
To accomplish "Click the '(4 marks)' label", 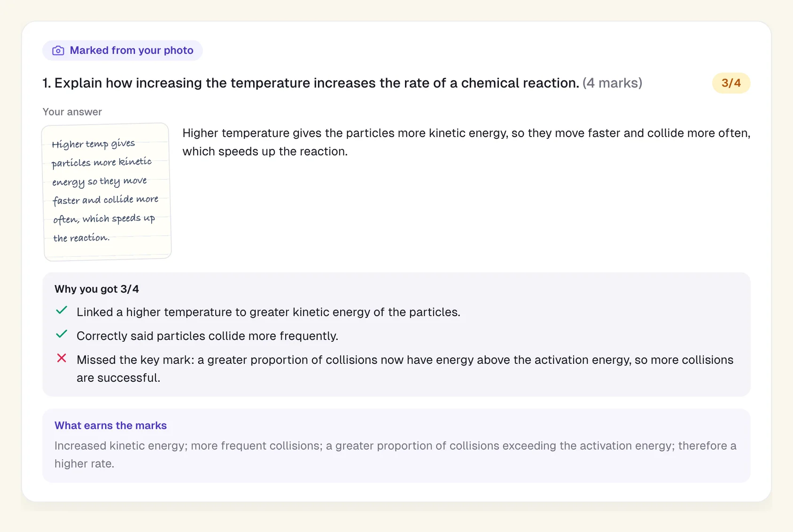I will tap(612, 83).
